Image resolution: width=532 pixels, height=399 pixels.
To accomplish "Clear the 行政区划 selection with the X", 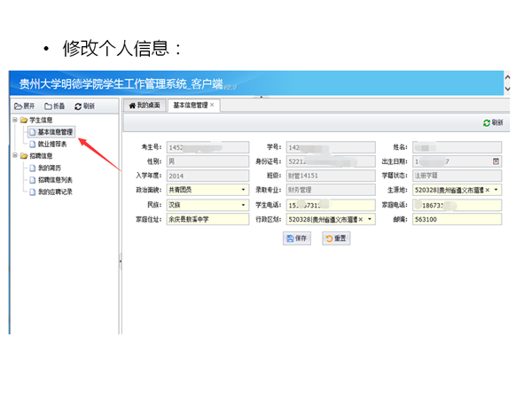I will 361,219.
